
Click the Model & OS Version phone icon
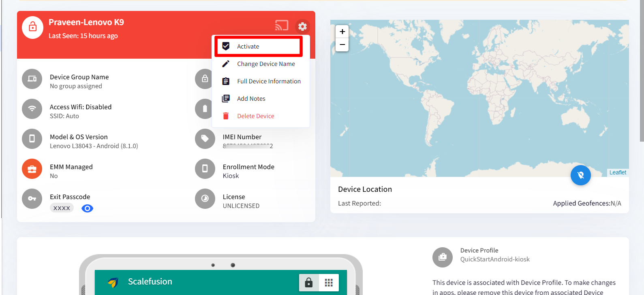[x=32, y=139]
